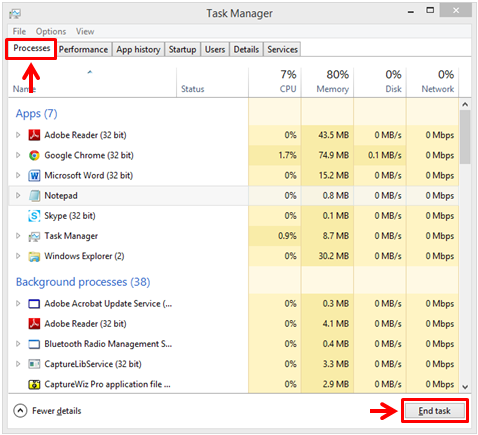Click the Microsoft Word icon
The height and width of the screenshot is (435, 478).
click(x=34, y=175)
